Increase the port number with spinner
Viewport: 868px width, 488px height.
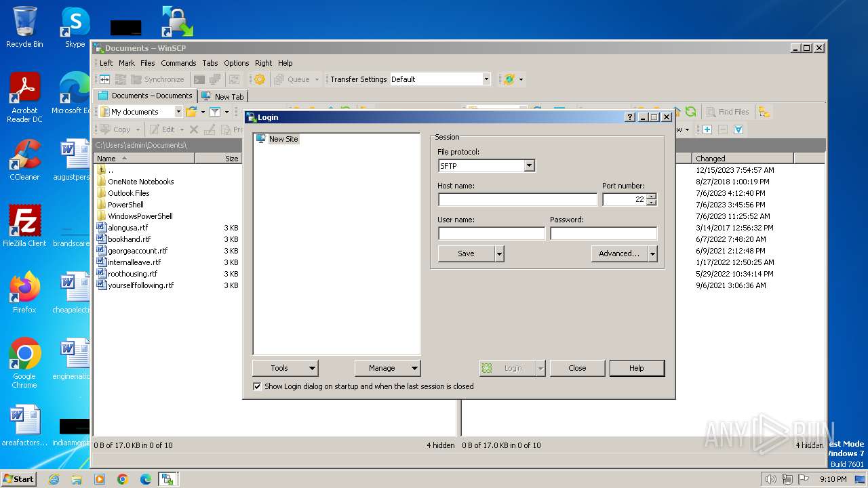[x=652, y=197]
